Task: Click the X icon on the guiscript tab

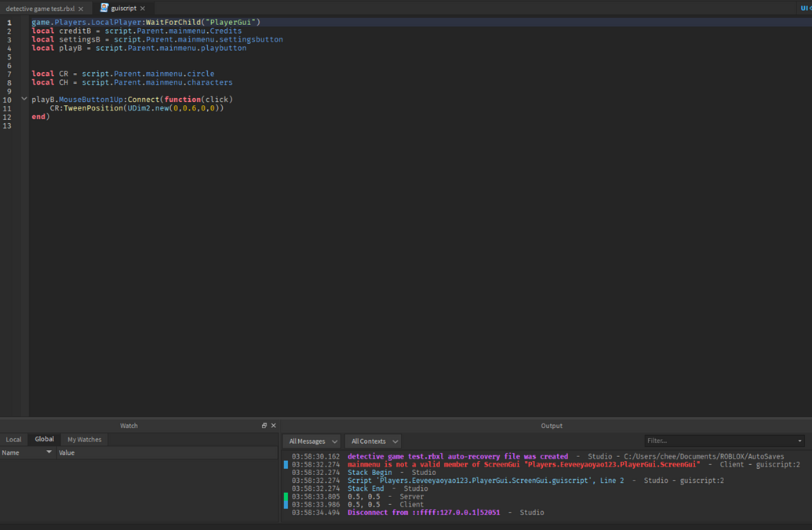Action: pos(142,8)
